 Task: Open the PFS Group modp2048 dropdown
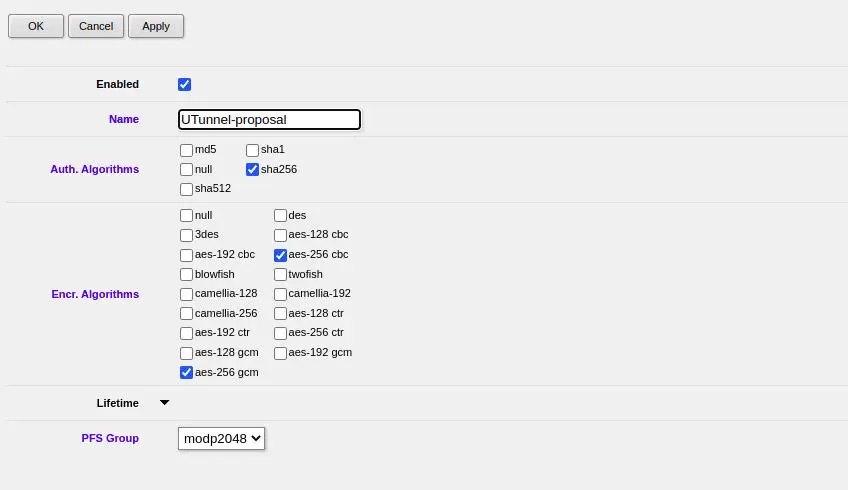coord(221,439)
